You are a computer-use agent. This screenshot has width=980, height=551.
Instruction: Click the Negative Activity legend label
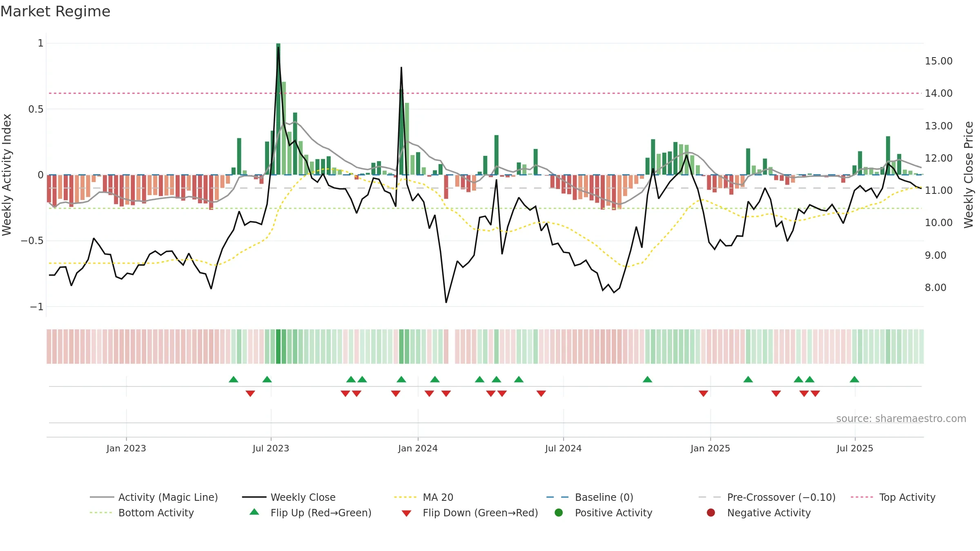(x=769, y=513)
